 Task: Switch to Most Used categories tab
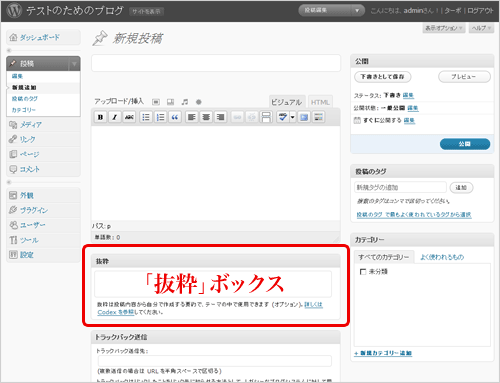[x=442, y=257]
